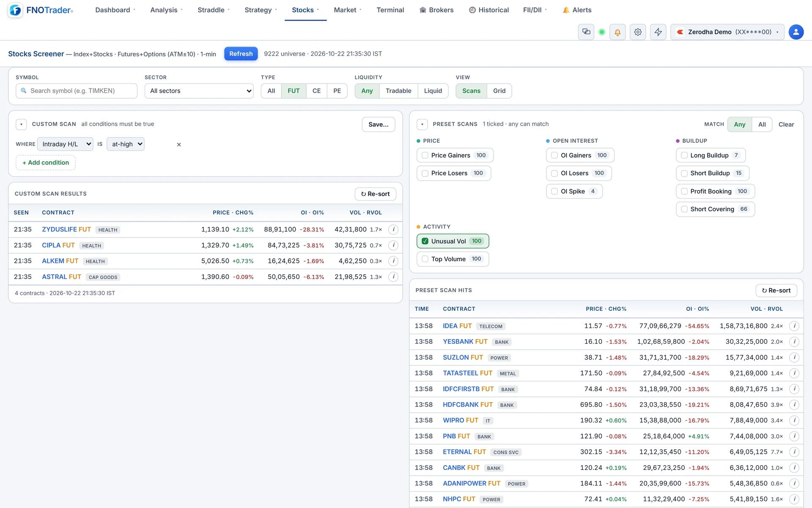Screen dimensions: 812x508
Task: Click the green connection status indicator
Action: (x=602, y=32)
